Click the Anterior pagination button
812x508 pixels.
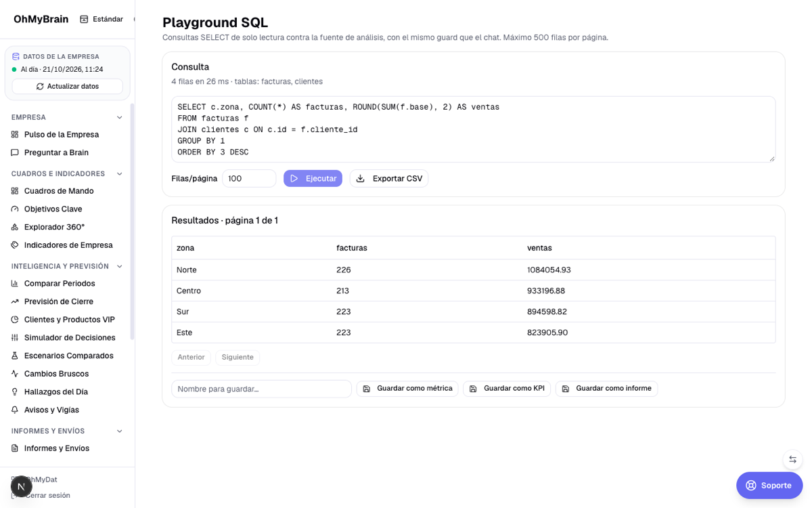(x=191, y=358)
